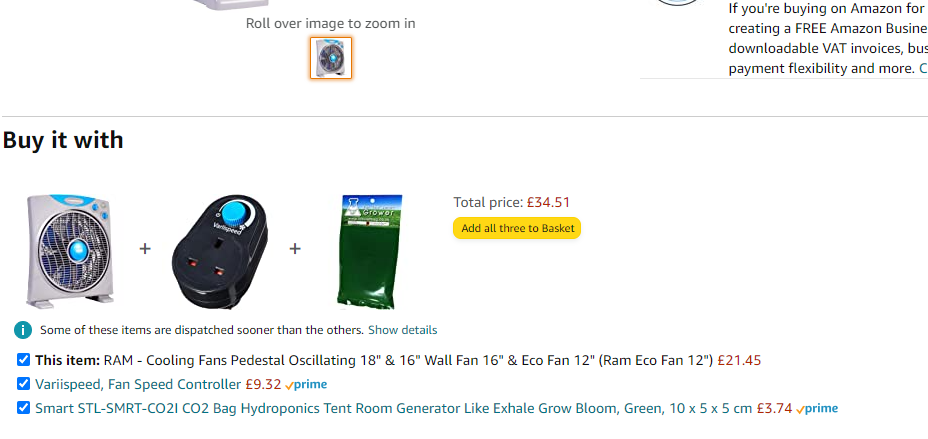The width and height of the screenshot is (928, 439).
Task: Click the RAM fan image in Buy it with
Action: pos(71,248)
